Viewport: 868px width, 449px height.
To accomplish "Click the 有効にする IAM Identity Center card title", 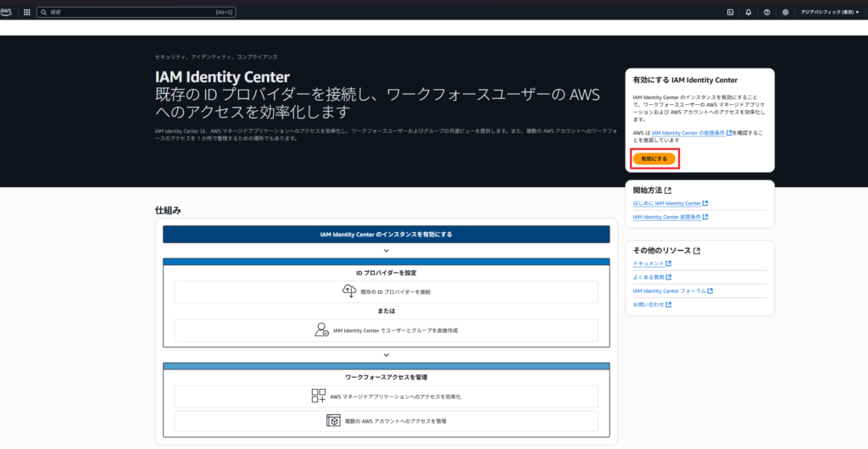I will tap(685, 80).
